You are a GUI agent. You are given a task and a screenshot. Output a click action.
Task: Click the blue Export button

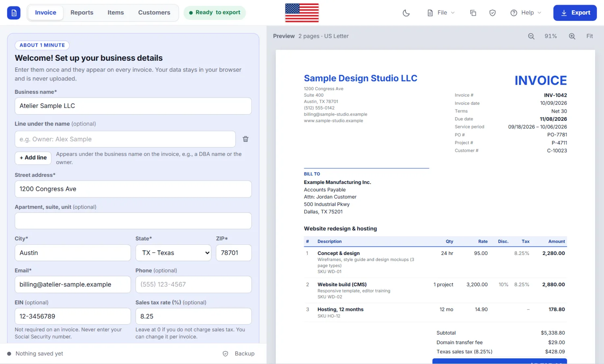pos(575,13)
